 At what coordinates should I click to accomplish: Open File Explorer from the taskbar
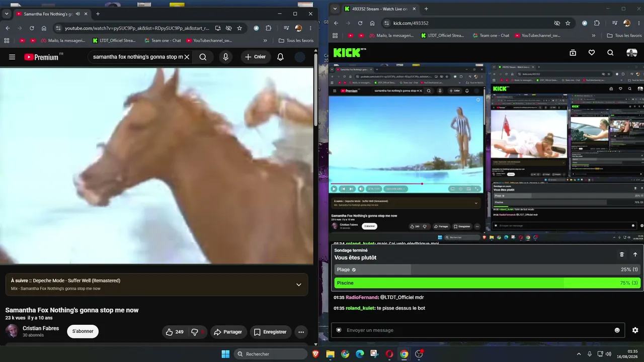point(330,354)
